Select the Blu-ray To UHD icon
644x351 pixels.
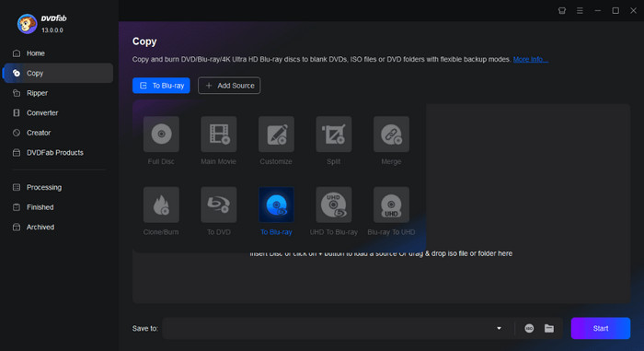[391, 205]
